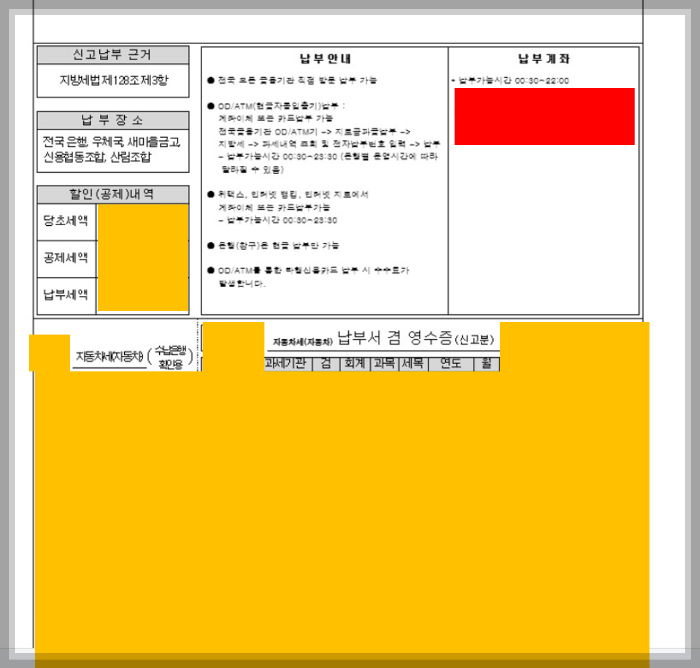Click the "납부가능시간 00:30~22:00" line

pos(511,81)
